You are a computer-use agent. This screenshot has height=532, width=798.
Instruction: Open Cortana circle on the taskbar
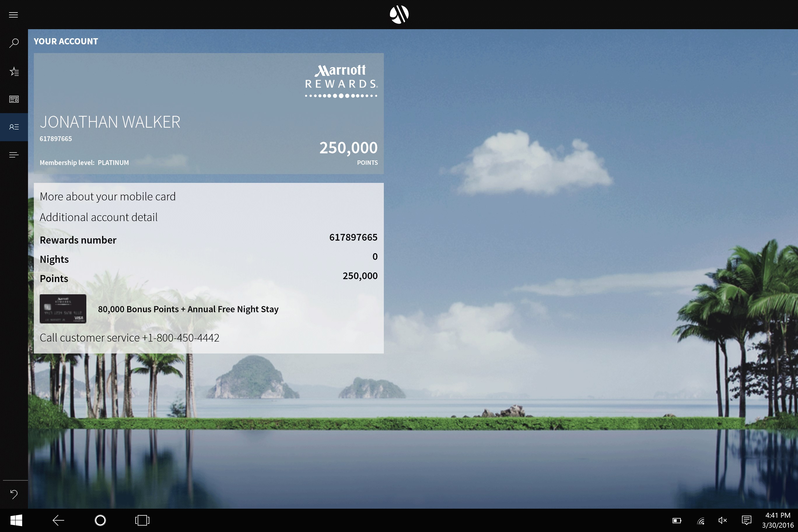[100, 520]
